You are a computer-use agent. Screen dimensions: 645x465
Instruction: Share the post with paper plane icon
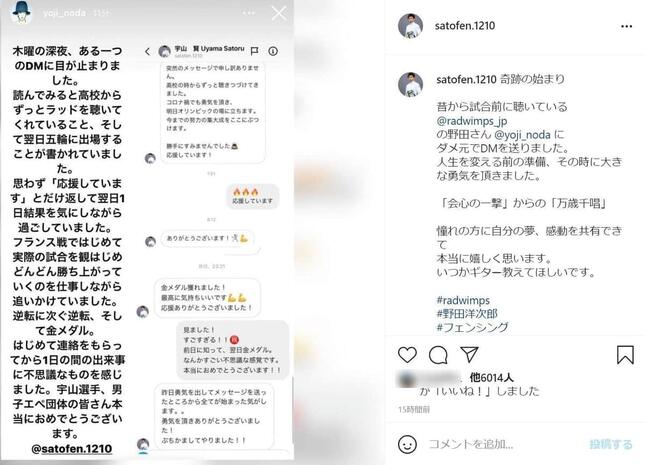coord(469,354)
